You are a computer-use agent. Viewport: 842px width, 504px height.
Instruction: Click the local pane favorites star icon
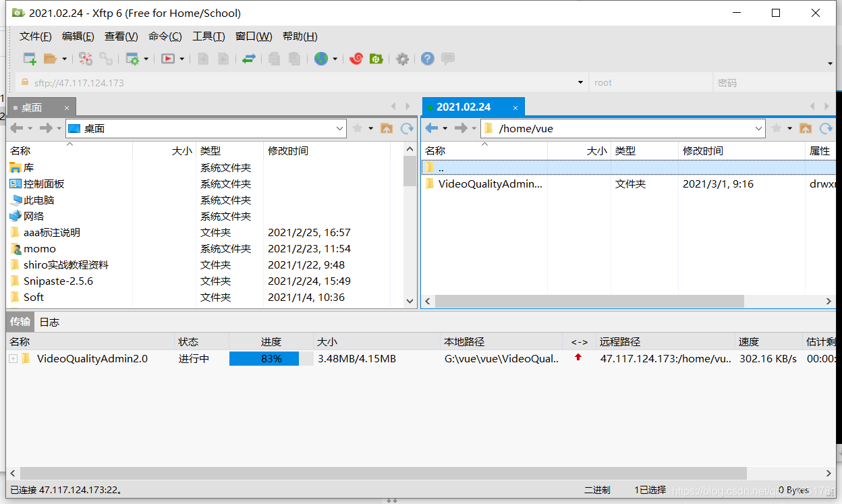(x=358, y=128)
